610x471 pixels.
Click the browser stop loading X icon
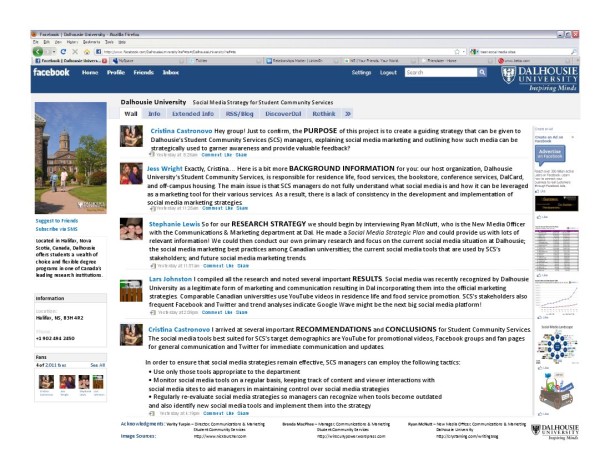coord(75,51)
